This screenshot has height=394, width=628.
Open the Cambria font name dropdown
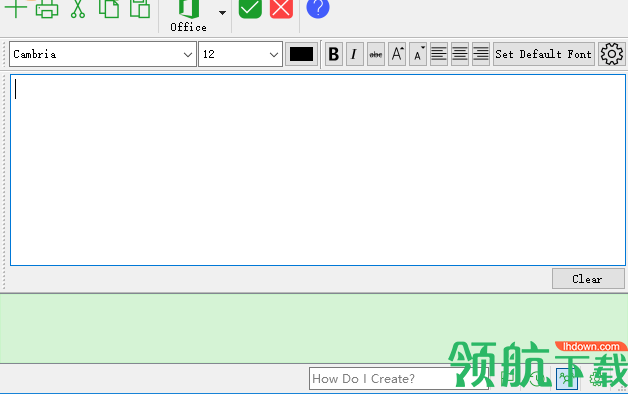click(103, 54)
